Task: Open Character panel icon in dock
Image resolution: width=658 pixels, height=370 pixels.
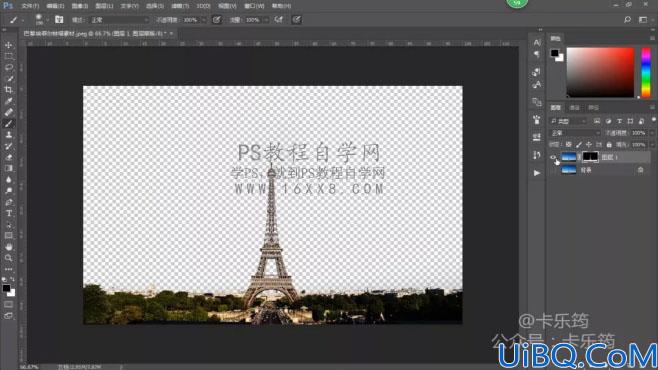Action: coord(537,42)
